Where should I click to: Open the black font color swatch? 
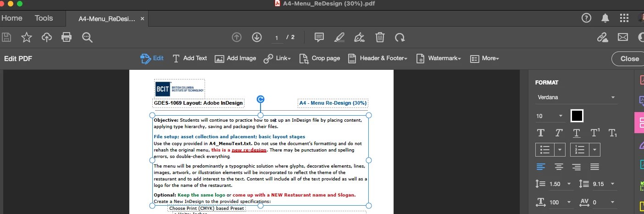577,116
